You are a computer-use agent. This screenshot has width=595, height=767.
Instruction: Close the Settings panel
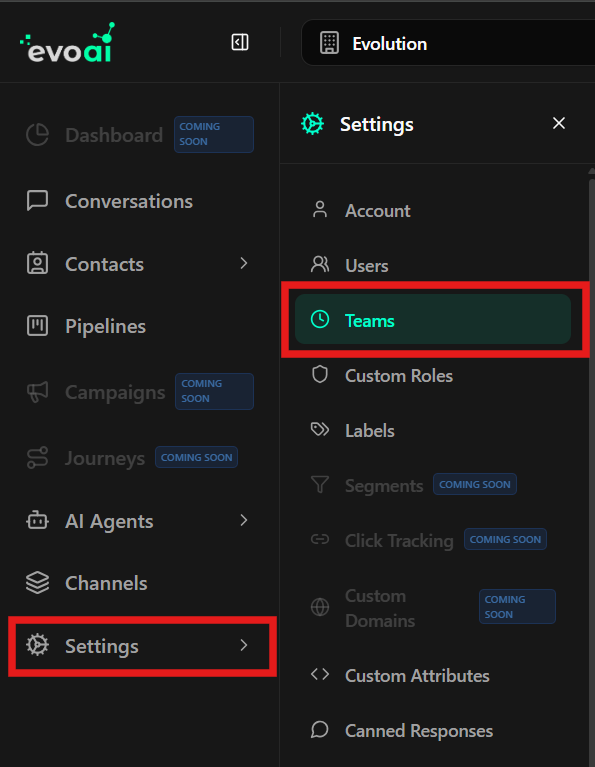point(559,123)
